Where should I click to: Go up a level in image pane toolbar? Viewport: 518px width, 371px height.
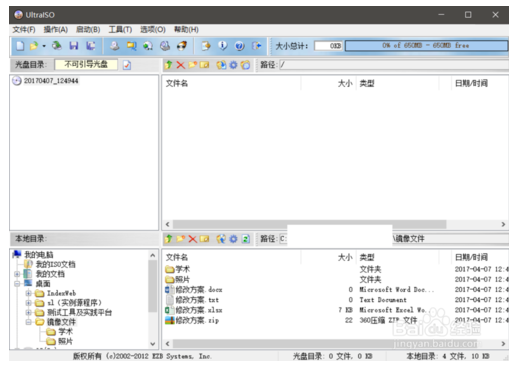coord(169,65)
